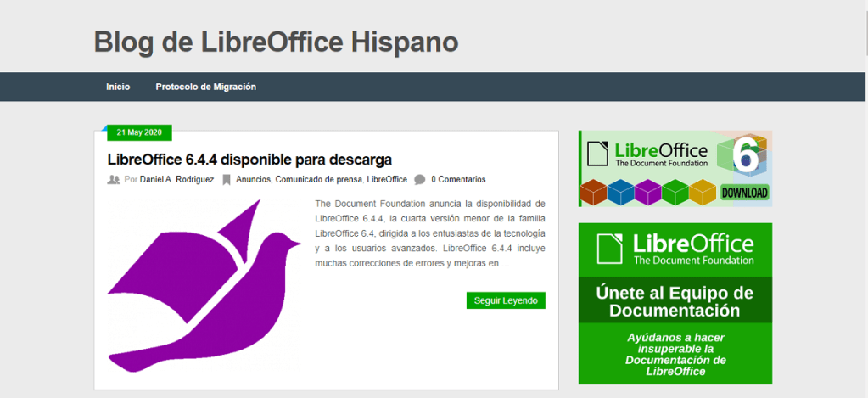This screenshot has width=868, height=398.
Task: Go to the Inicio menu item
Action: pos(118,87)
